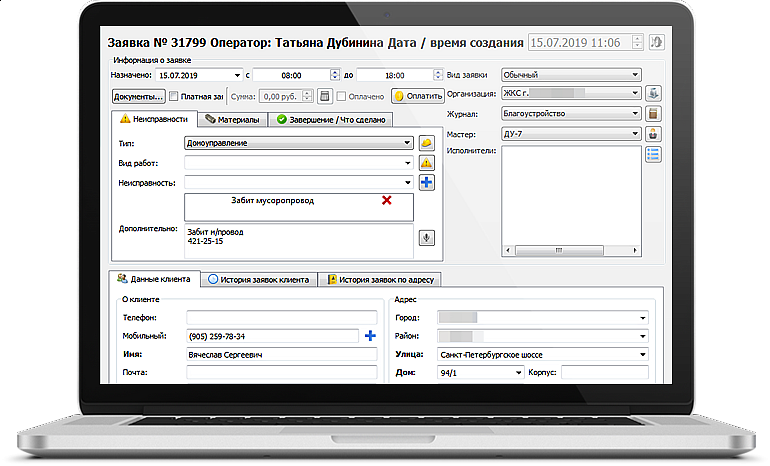The width and height of the screenshot is (770, 466).
Task: Click the yellow icon next to Тип dropdown
Action: 427,143
